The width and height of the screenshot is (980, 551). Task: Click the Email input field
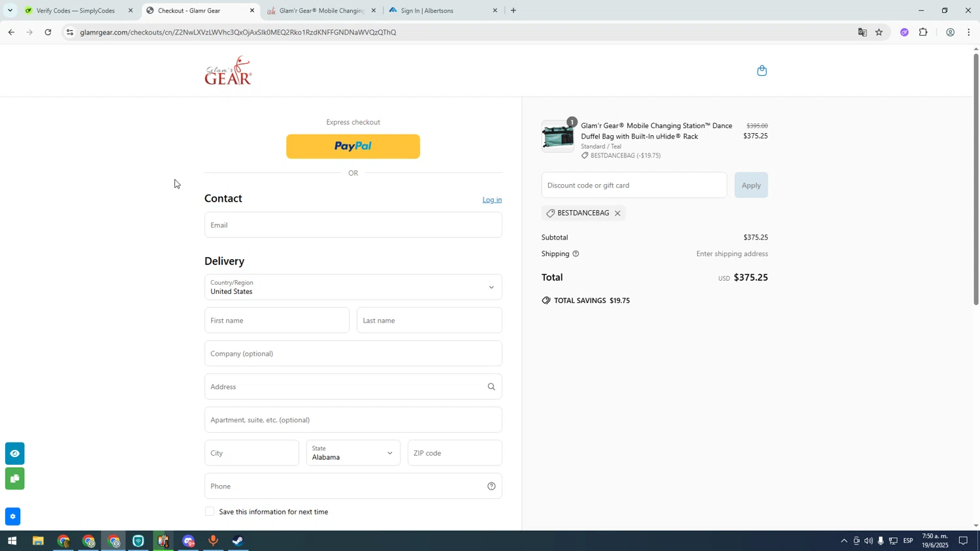353,225
